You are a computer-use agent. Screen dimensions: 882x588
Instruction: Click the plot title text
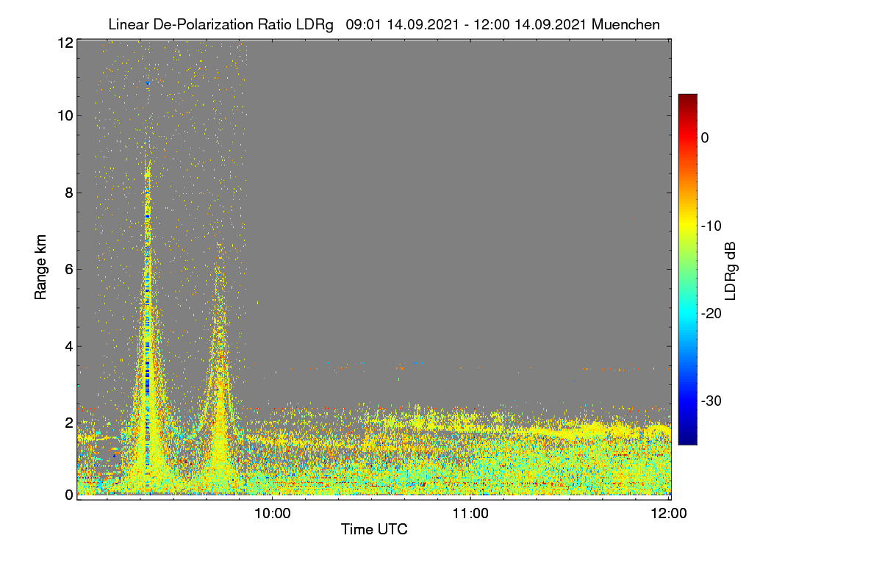384,24
